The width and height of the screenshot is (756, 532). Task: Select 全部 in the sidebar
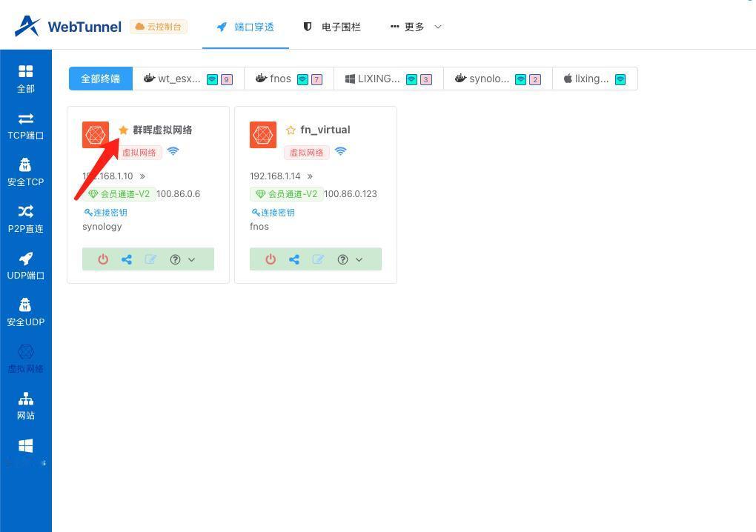25,79
